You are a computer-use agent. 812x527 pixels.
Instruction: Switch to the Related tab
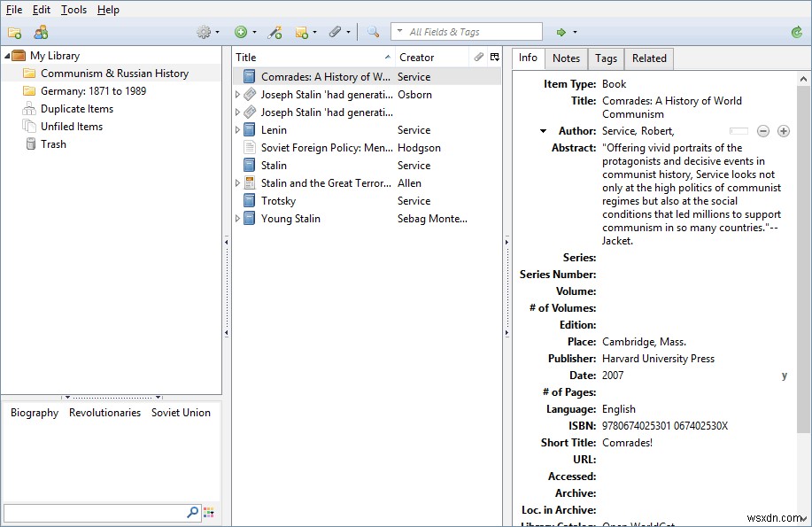pyautogui.click(x=648, y=58)
